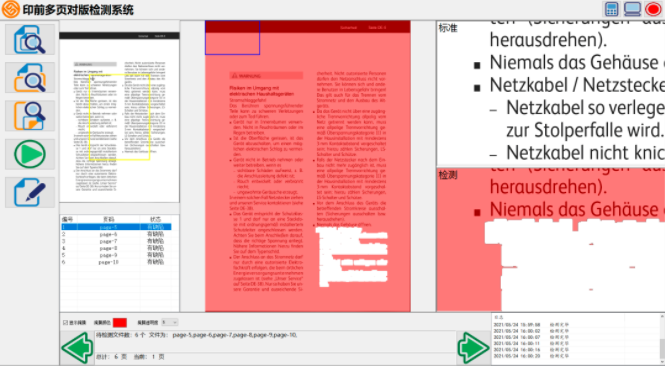Go to previous page with green left arrow
This screenshot has width=665, height=367.
tap(77, 348)
